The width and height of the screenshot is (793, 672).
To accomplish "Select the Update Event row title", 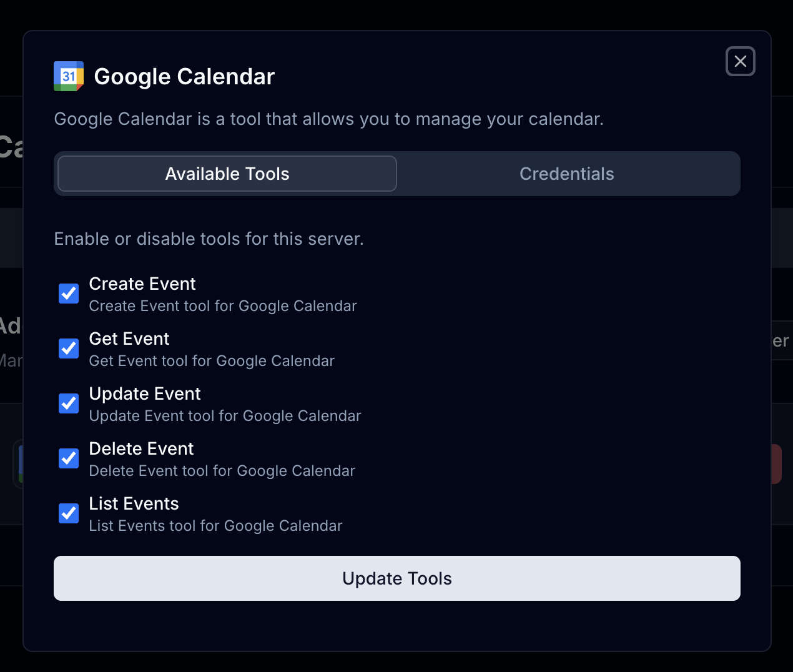I will (x=145, y=394).
